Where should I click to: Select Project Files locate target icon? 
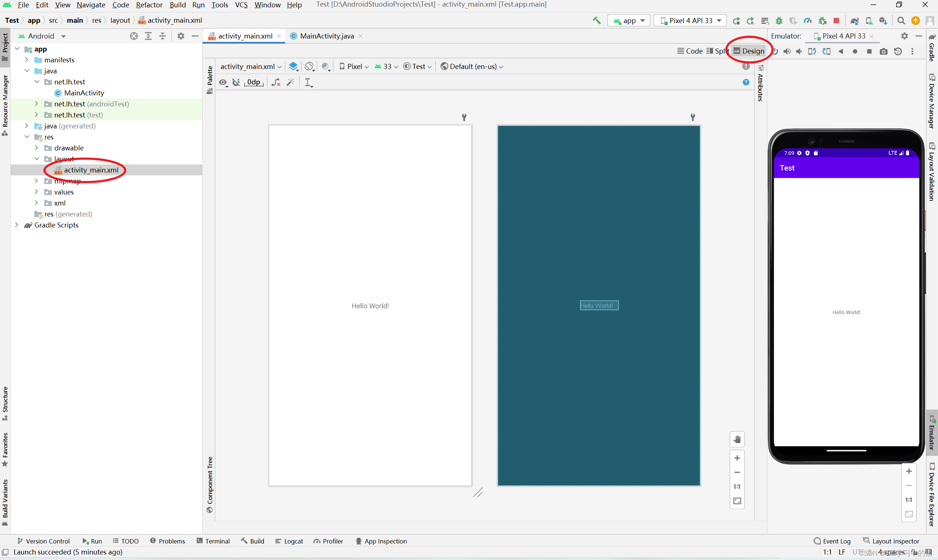(x=134, y=36)
